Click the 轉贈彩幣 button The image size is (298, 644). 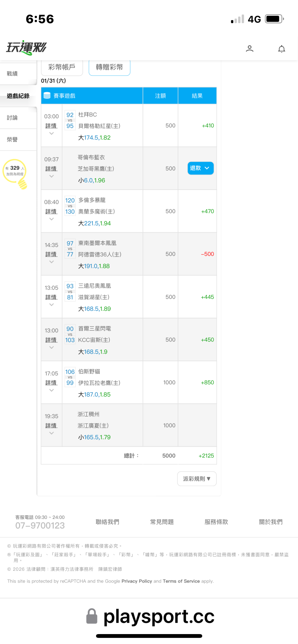coord(109,67)
